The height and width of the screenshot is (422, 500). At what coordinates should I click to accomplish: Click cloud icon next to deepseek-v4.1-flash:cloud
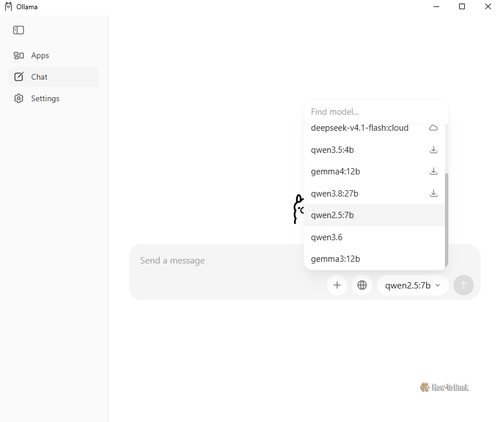tap(433, 128)
